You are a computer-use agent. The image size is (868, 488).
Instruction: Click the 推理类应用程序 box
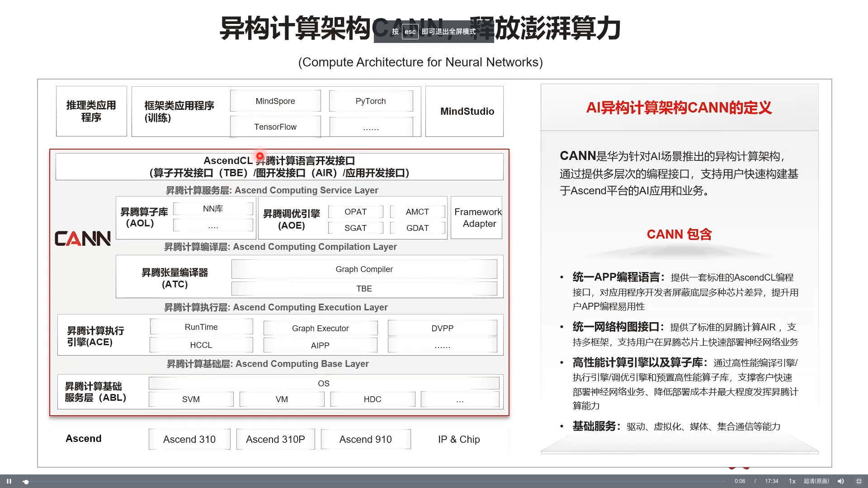pyautogui.click(x=91, y=111)
